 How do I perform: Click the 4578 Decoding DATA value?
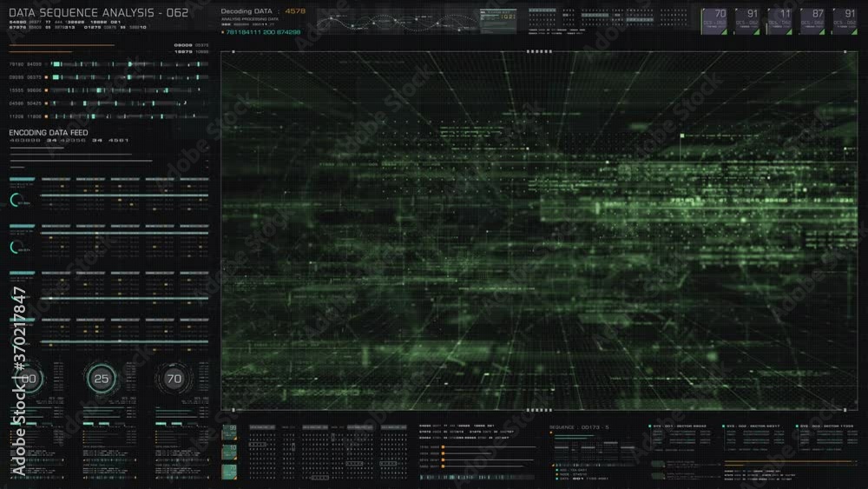(295, 10)
